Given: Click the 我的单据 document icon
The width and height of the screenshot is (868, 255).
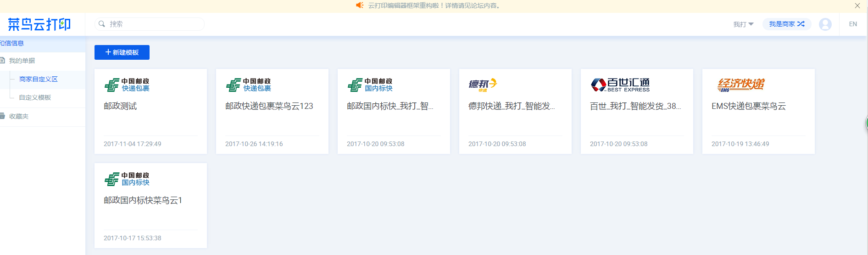Looking at the screenshot, I should pos(2,60).
